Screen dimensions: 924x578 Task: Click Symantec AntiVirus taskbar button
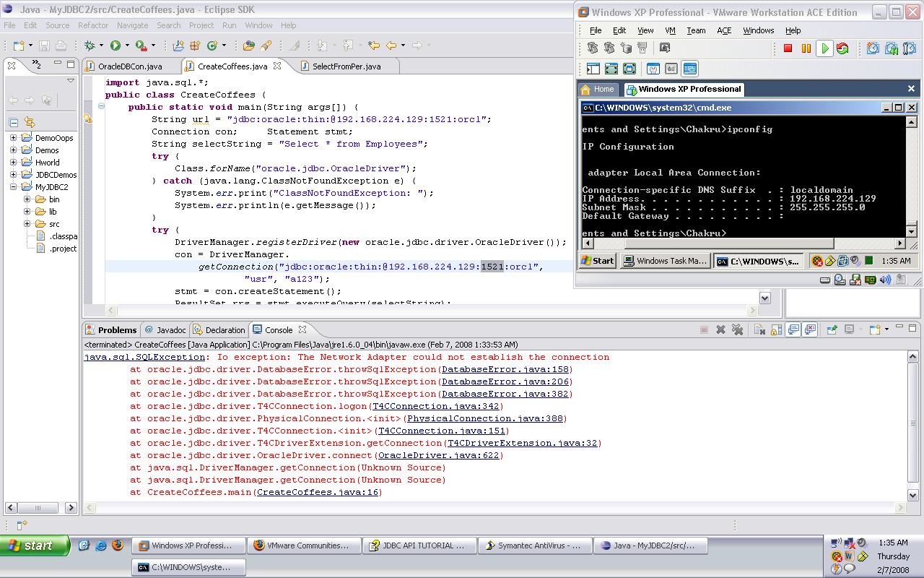click(535, 545)
